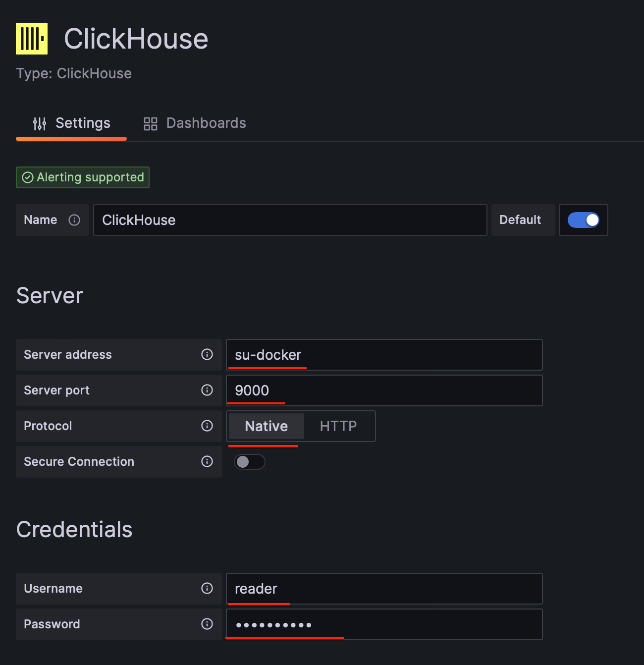Screen dimensions: 644x665
Task: Enable the Secure Connection switch
Action: pyautogui.click(x=249, y=462)
